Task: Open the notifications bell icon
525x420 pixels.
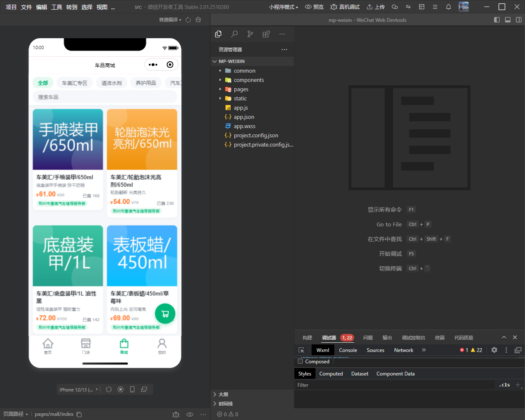Action: (449, 7)
